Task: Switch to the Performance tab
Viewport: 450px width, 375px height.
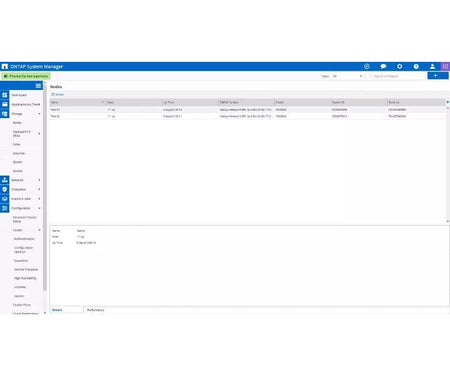Action: coord(96,310)
